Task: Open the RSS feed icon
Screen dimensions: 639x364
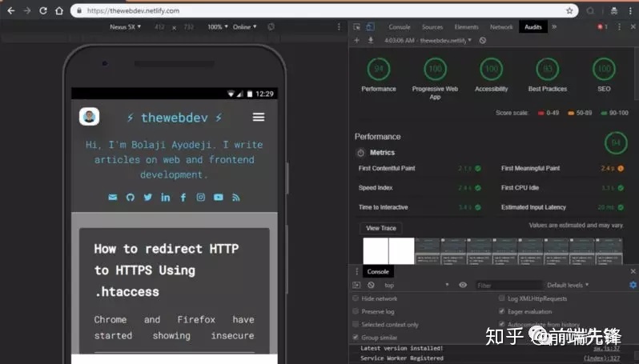Action: click(236, 198)
